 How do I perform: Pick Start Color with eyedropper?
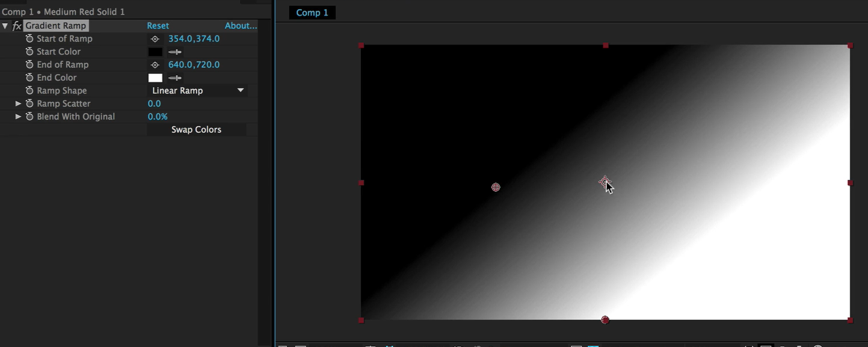[175, 52]
